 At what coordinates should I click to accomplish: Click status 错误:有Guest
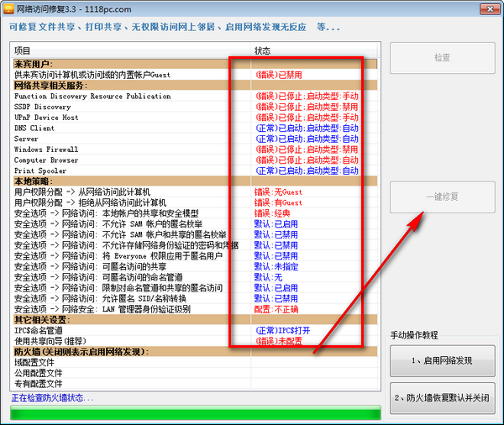click(278, 203)
